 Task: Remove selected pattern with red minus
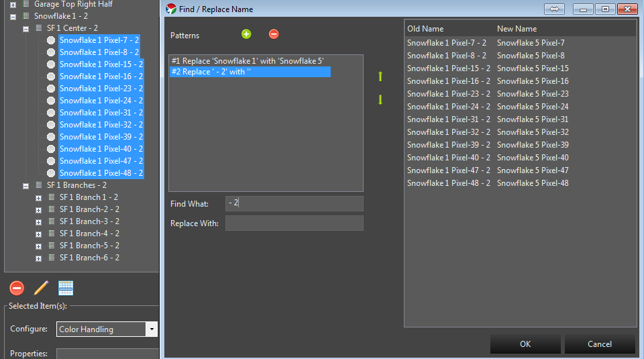pyautogui.click(x=274, y=34)
